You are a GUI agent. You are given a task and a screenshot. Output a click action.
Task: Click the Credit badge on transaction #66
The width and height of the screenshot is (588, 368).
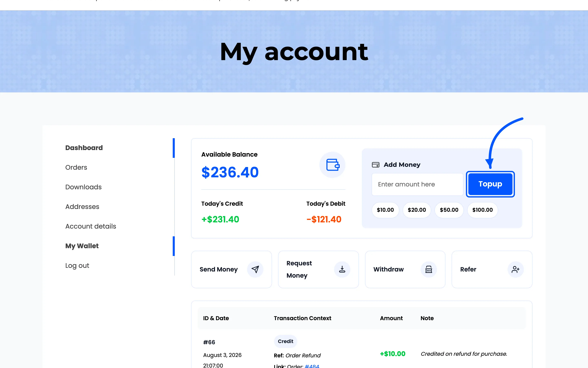click(285, 341)
